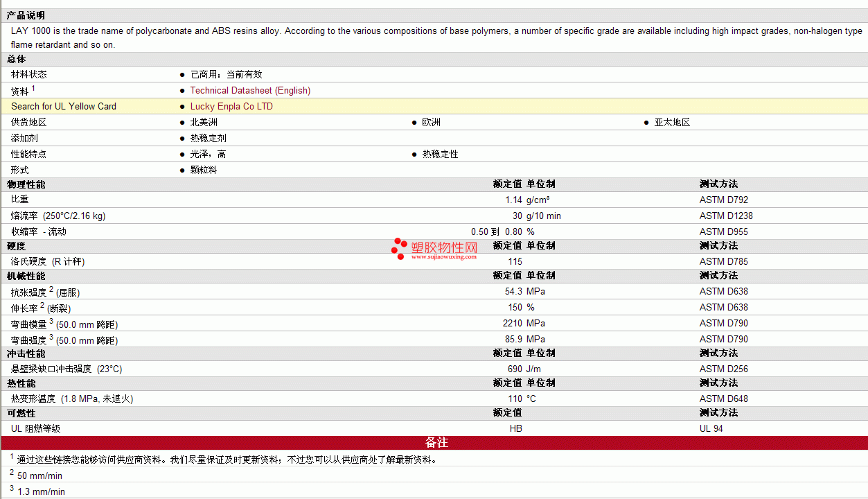This screenshot has height=499, width=868.
Task: Click ASTM D638 in the 抗张强度 row
Action: tap(724, 292)
